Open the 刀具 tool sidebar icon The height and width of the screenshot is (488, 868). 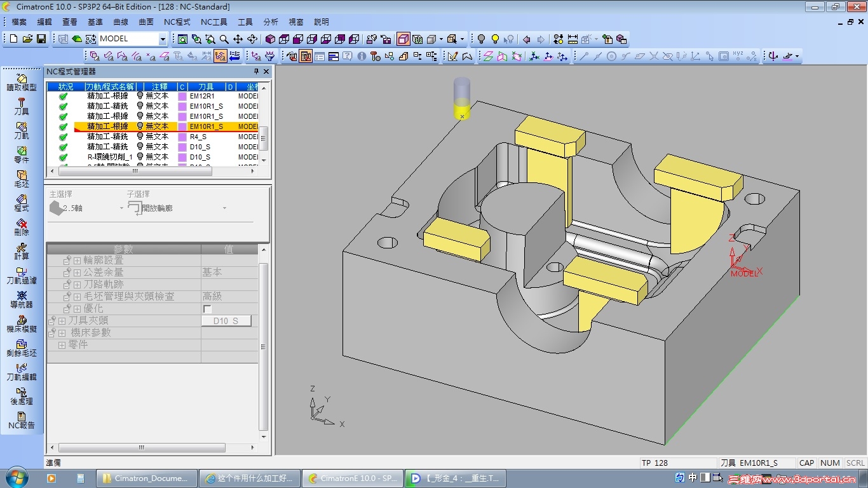(22, 106)
